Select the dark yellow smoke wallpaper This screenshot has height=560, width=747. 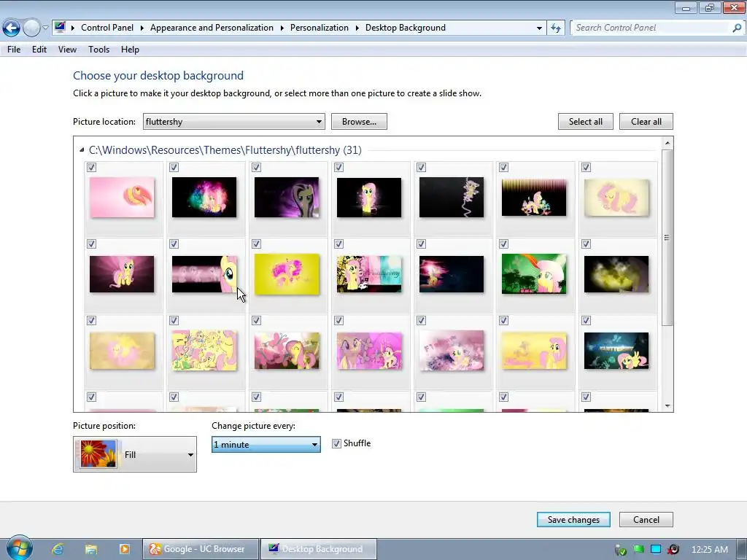click(616, 274)
